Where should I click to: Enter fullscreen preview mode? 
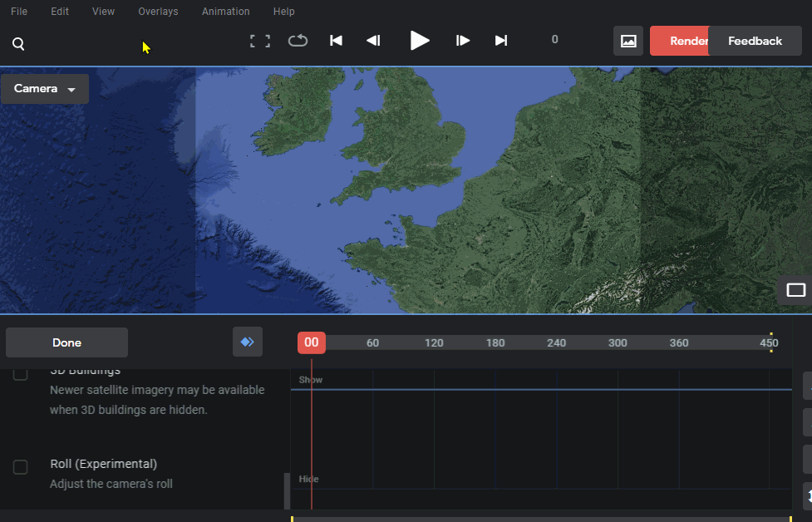(x=259, y=40)
